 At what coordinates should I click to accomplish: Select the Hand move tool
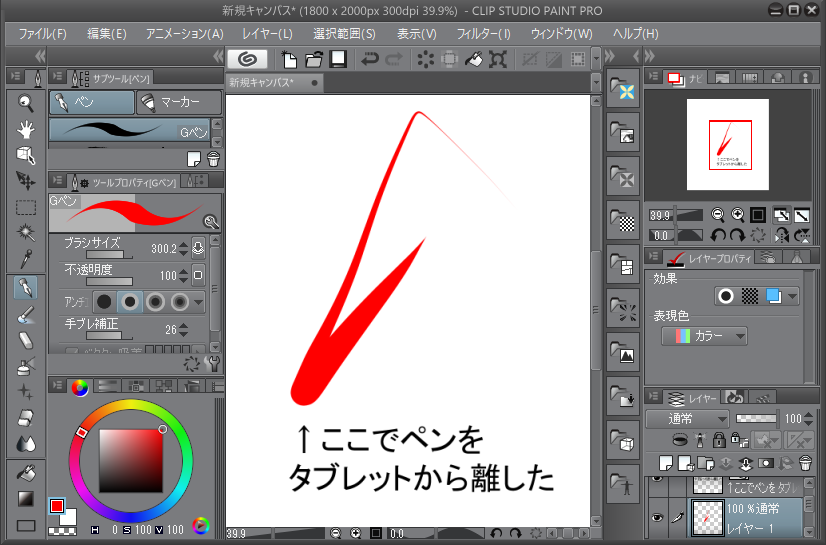(26, 129)
